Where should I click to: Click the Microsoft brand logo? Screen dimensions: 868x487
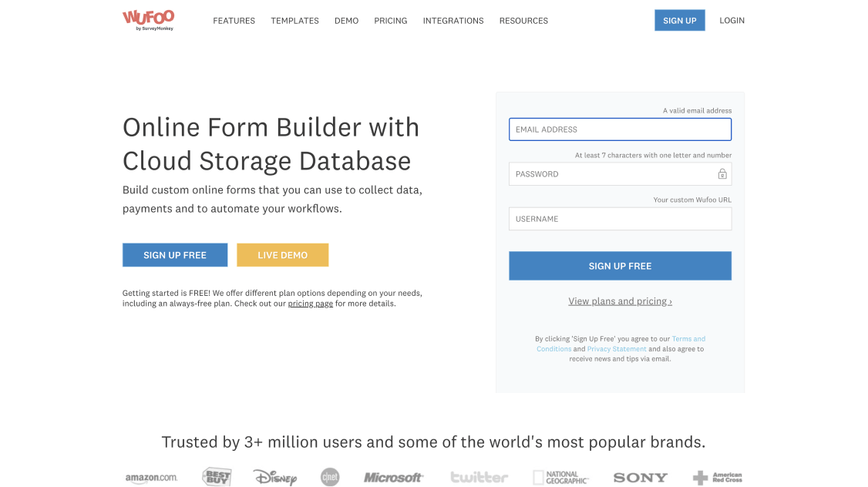pos(394,478)
